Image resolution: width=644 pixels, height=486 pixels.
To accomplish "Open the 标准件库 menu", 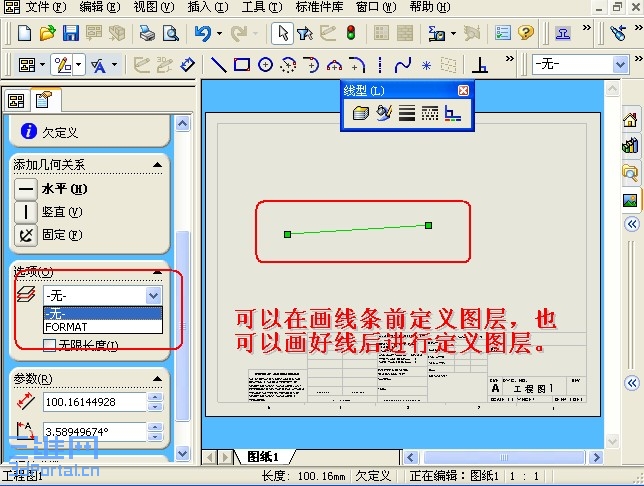I will (x=319, y=7).
